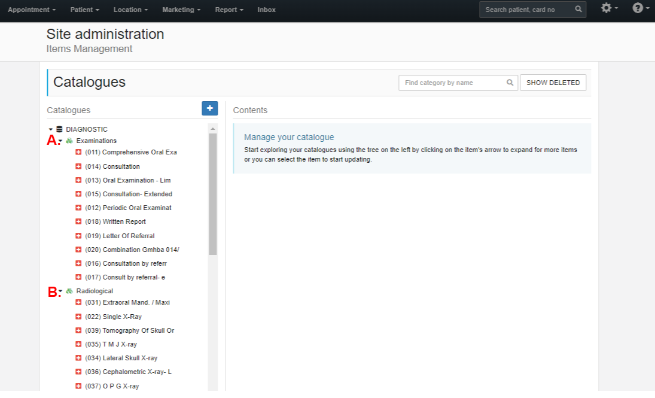Click the green Radiological category icon

(x=69, y=291)
